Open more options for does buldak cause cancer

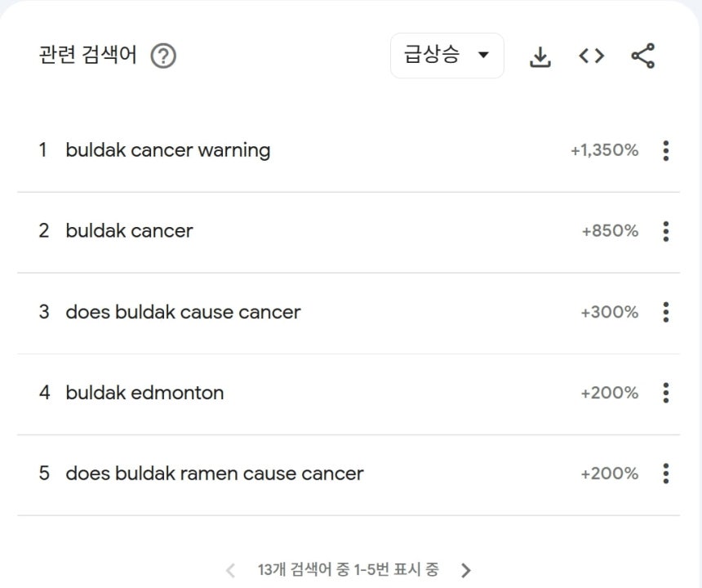pos(666,312)
